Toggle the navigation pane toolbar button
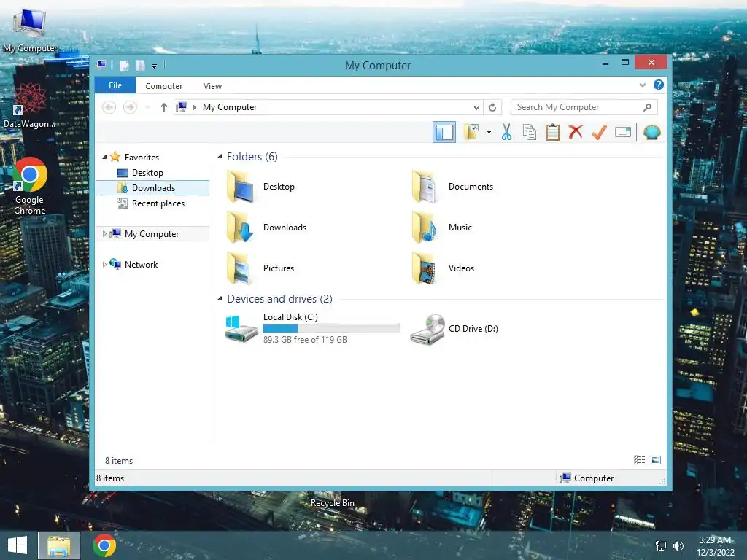This screenshot has height=560, width=747. pos(444,132)
